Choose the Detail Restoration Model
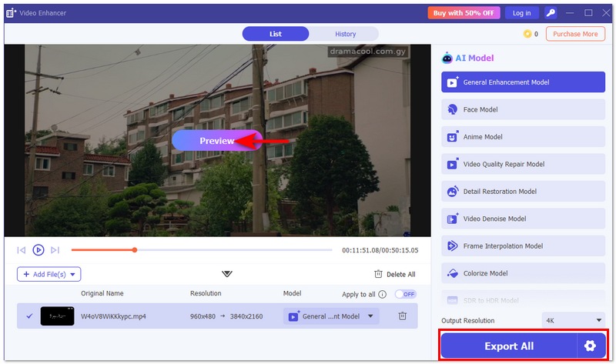Image resolution: width=616 pixels, height=364 pixels. point(523,191)
